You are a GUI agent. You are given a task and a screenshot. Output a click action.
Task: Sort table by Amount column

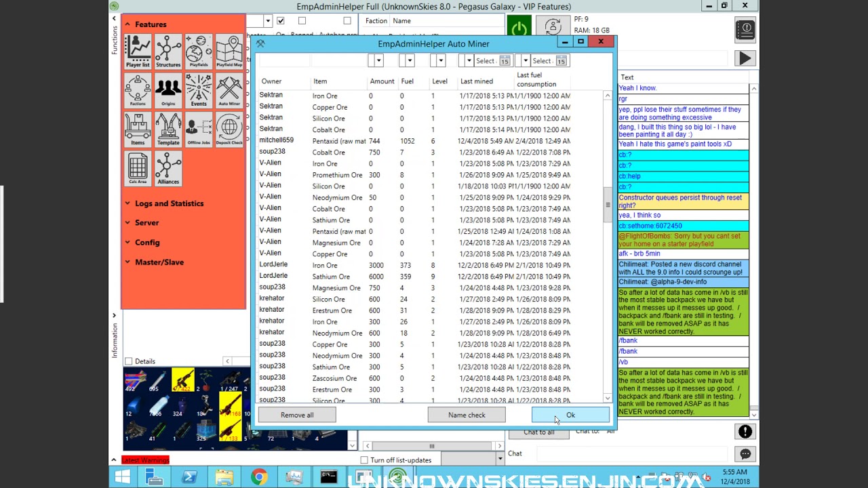tap(382, 81)
